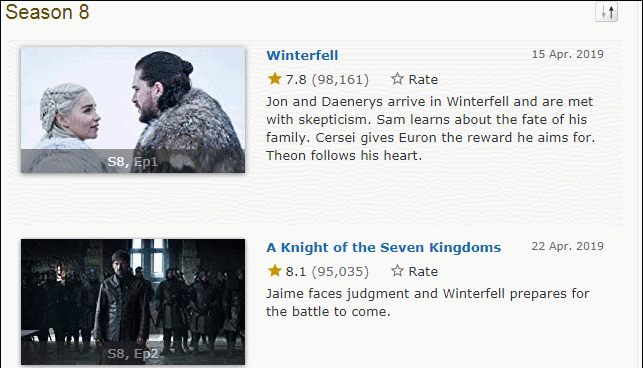Click the 15 Apr. 2019 air date

[x=568, y=54]
